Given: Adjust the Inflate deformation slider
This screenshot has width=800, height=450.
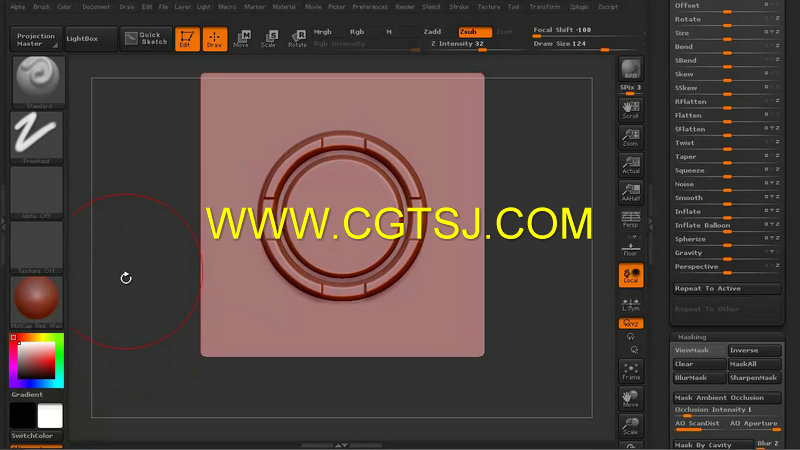Looking at the screenshot, I should (x=727, y=212).
